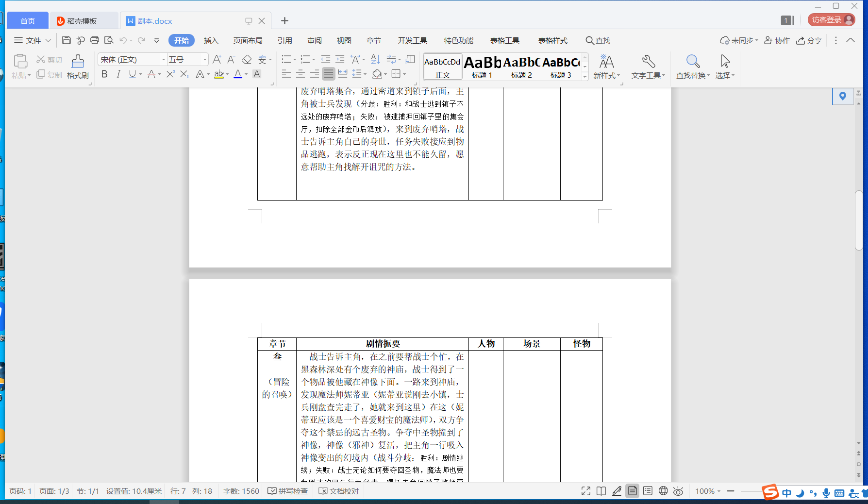
Task: Open Find and Replace (查找替换)
Action: (693, 67)
